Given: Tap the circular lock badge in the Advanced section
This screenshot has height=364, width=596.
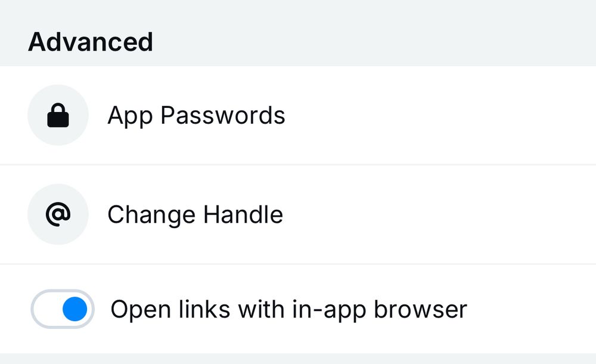Looking at the screenshot, I should [x=58, y=115].
